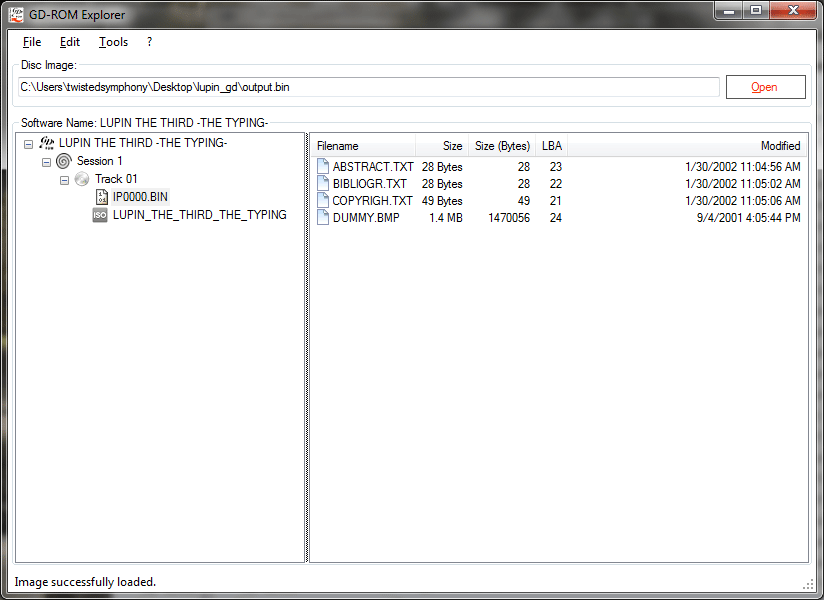
Task: Click the spiral Session 1 icon
Action: coord(64,161)
